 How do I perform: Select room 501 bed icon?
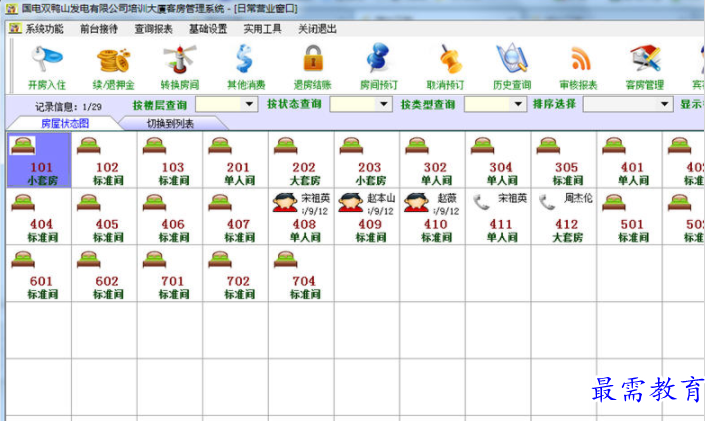(x=613, y=203)
